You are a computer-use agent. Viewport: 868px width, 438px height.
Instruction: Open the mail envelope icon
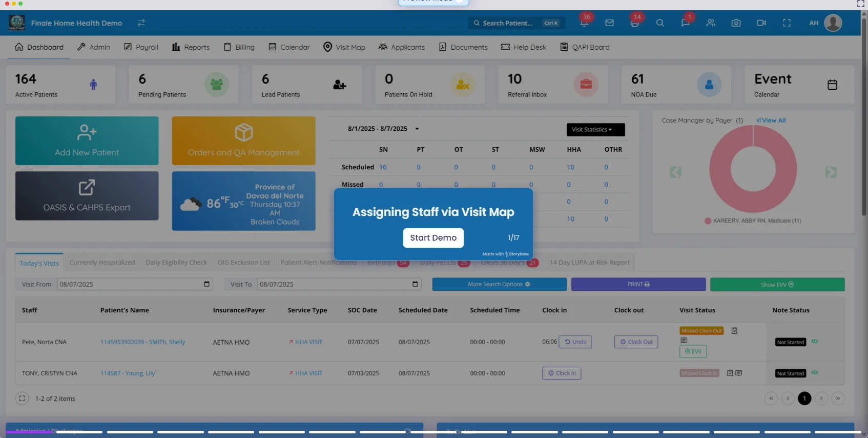click(609, 23)
